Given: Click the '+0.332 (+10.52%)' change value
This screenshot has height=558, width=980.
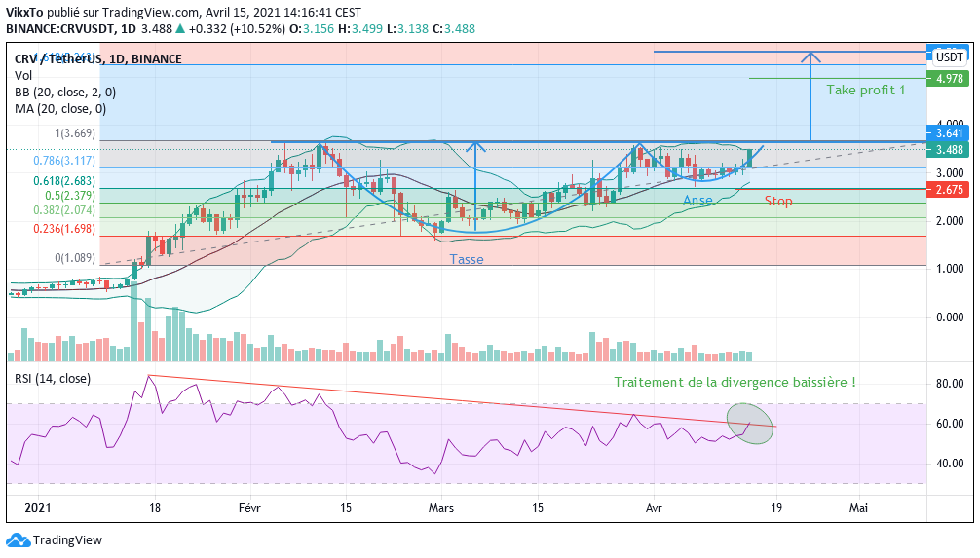Looking at the screenshot, I should 237,29.
